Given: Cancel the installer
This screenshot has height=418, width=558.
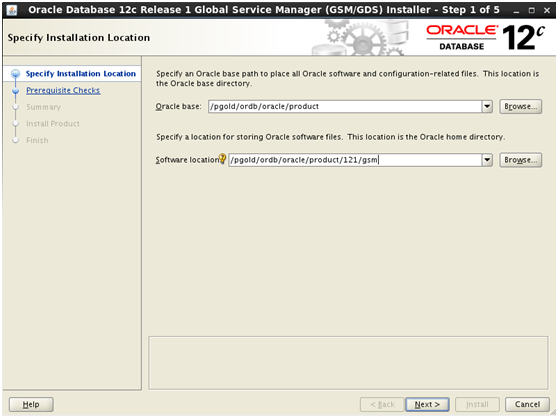Looking at the screenshot, I should click(x=527, y=404).
